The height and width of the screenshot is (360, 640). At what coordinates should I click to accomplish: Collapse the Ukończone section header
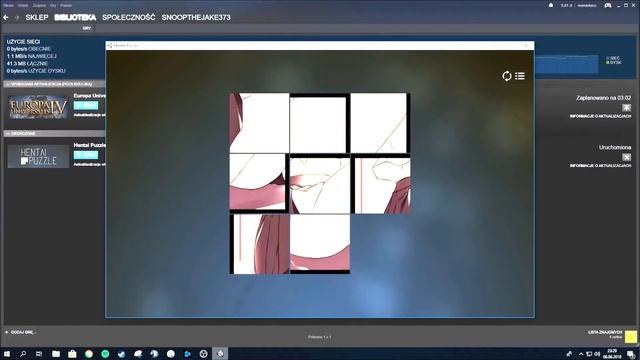(54, 133)
